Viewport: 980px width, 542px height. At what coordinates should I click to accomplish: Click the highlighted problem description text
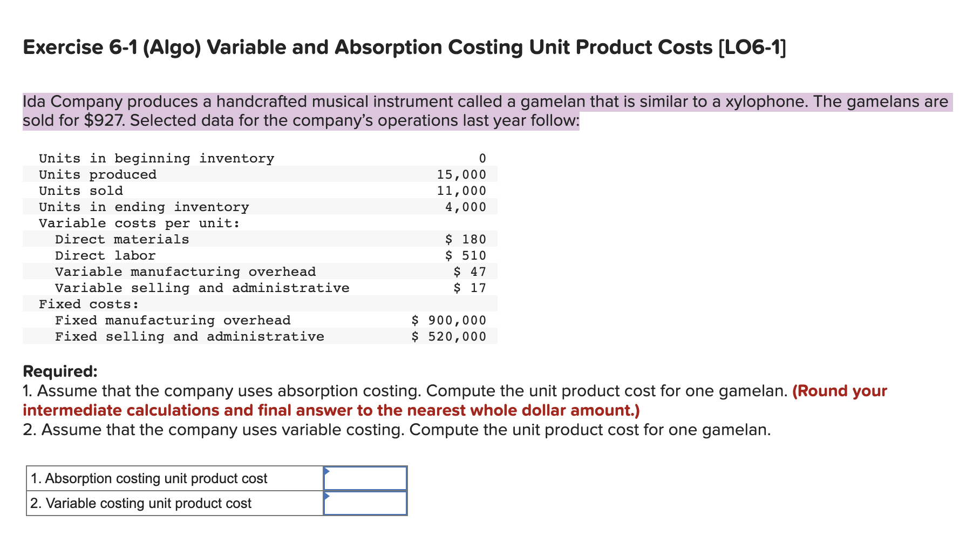(x=486, y=110)
